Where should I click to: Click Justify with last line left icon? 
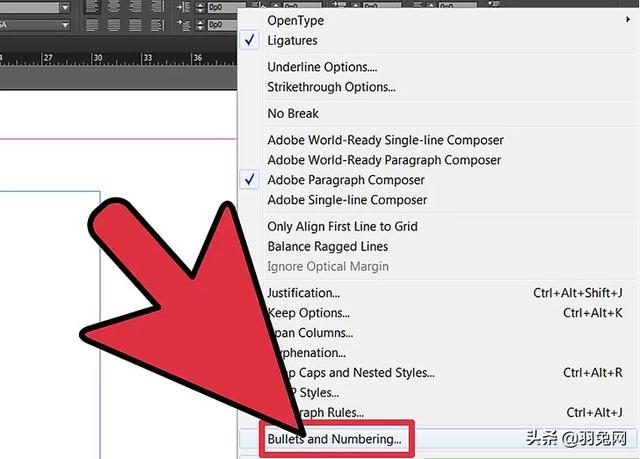pyautogui.click(x=92, y=25)
